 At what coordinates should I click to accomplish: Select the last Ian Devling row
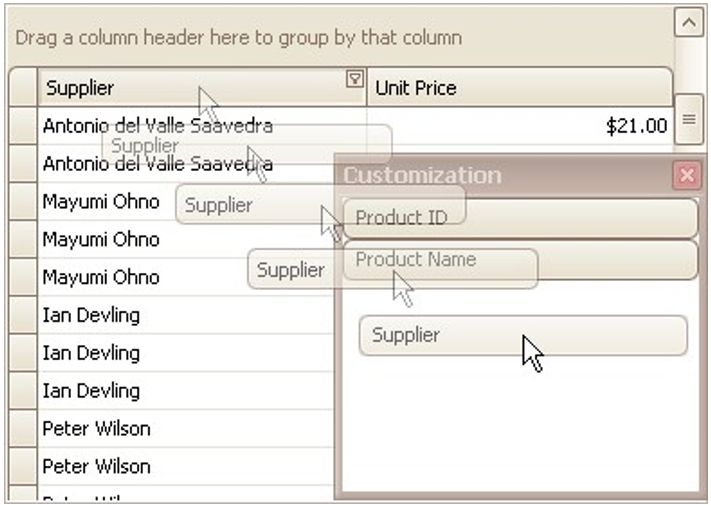coord(91,391)
